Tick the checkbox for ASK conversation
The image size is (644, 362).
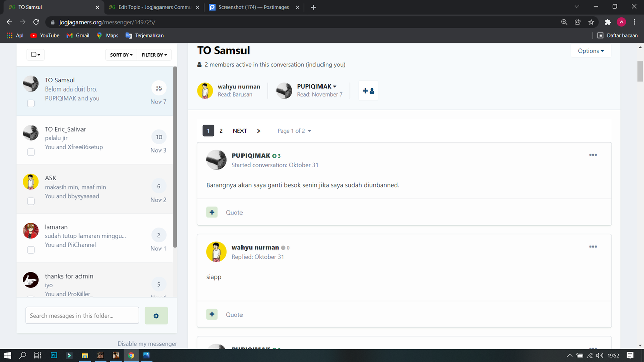(31, 201)
